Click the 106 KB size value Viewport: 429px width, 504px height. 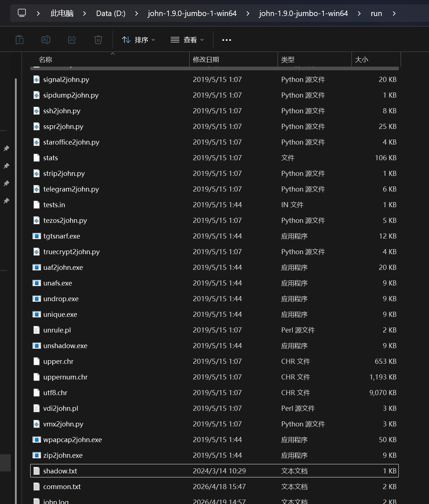[386, 158]
